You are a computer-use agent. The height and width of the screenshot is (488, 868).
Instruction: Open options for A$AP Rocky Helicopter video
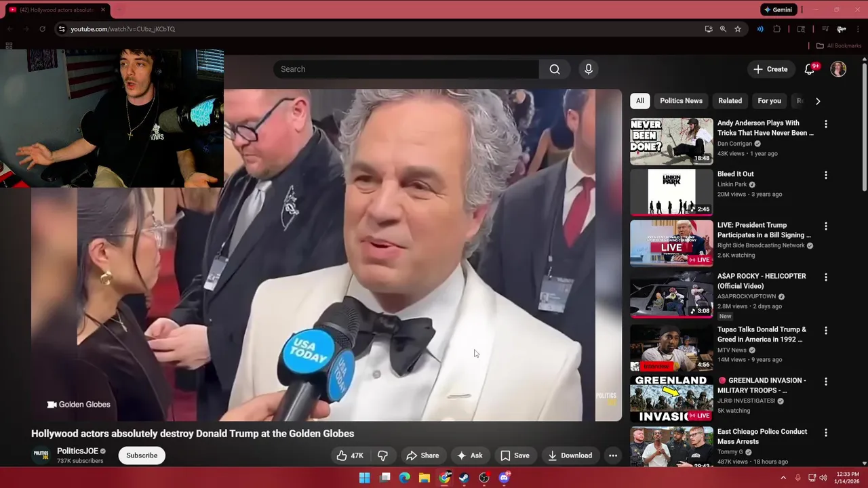825,277
